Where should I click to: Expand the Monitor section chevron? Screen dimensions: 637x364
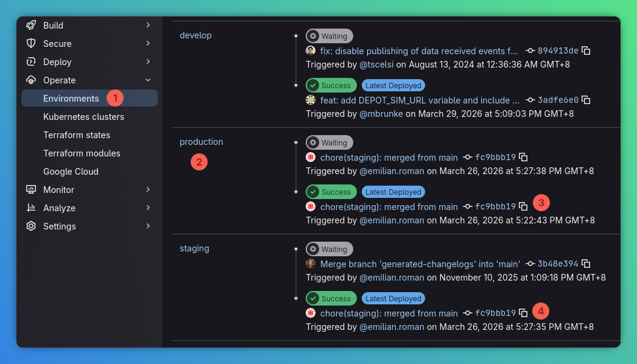tap(147, 189)
